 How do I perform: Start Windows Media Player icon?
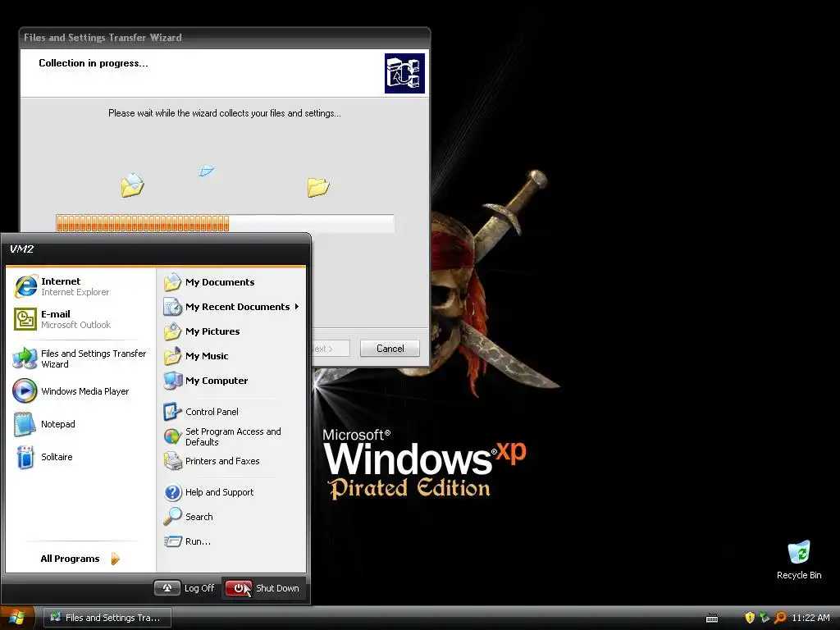tap(25, 391)
